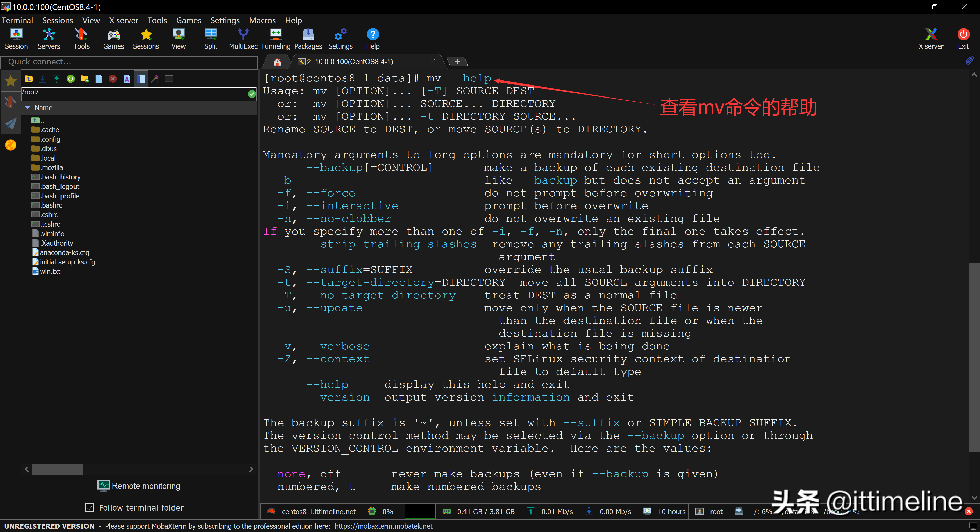
Task: Toggle the hidden files view button
Action: tap(141, 79)
